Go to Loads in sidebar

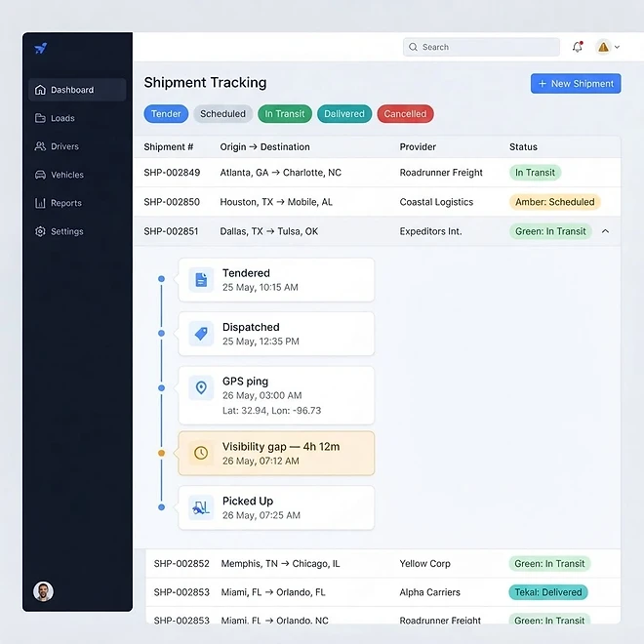coord(62,118)
